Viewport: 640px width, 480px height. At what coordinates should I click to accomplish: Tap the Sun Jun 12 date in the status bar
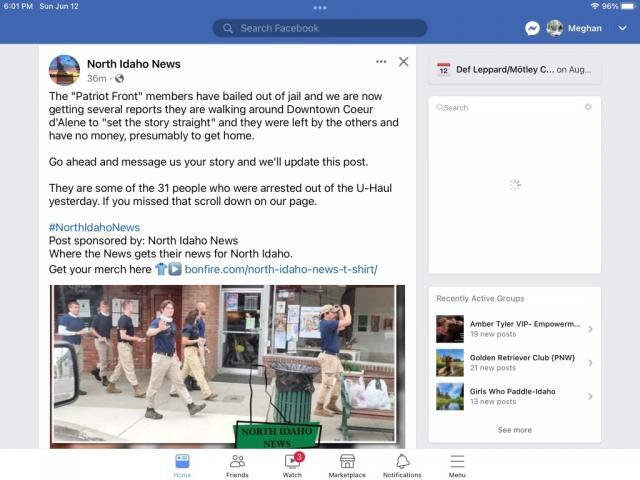pos(59,6)
